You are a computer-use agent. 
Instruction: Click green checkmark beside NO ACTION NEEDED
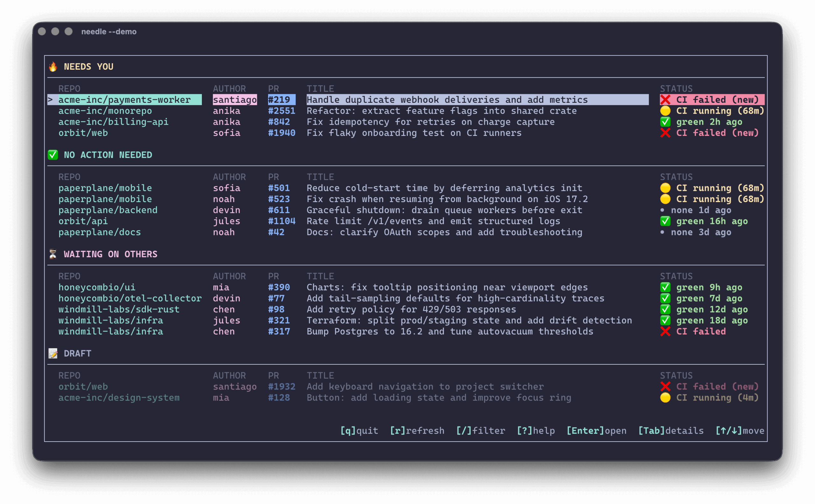pyautogui.click(x=53, y=155)
